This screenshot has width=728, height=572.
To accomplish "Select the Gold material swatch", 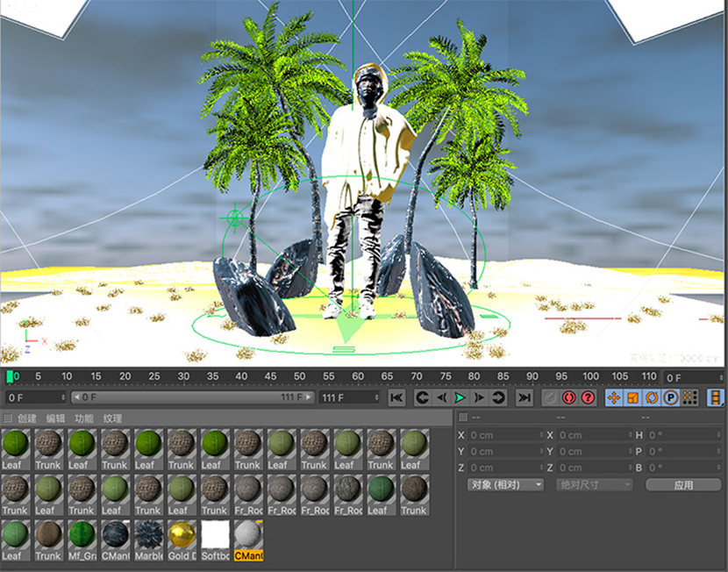I will click(x=182, y=537).
